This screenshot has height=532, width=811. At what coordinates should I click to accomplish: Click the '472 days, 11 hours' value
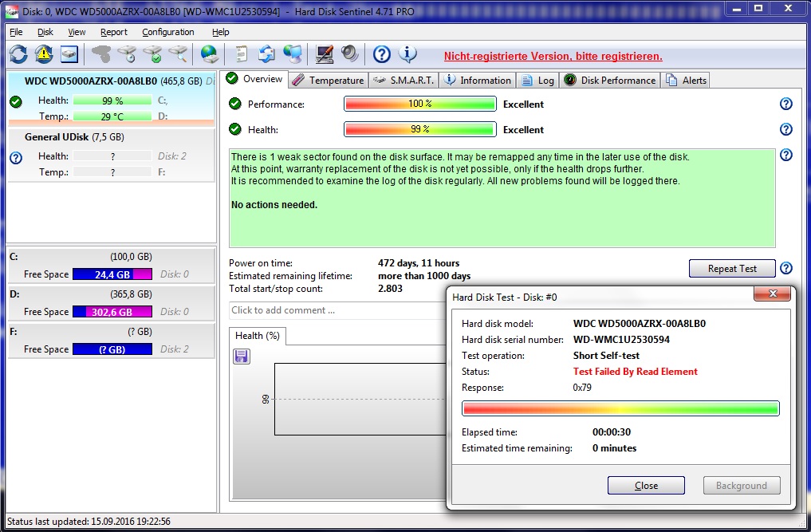(419, 263)
